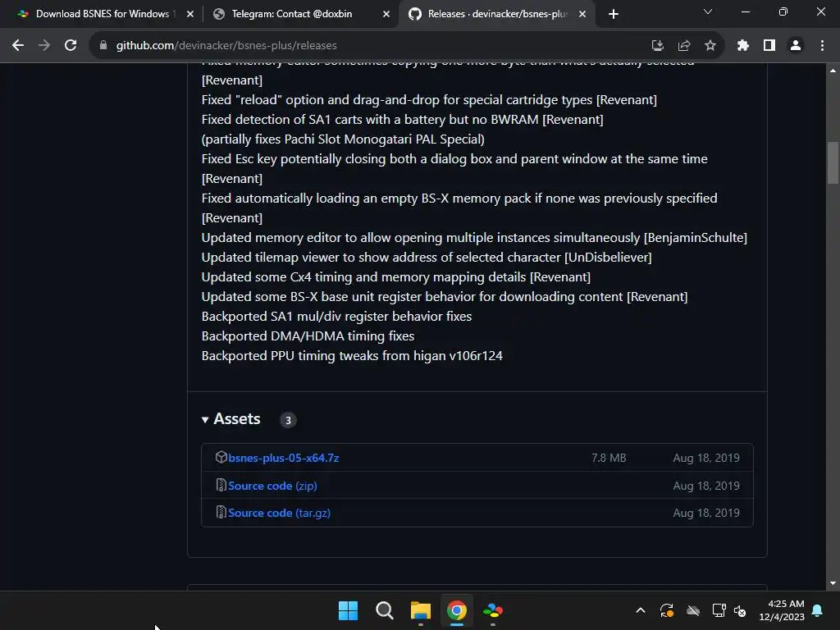Click the archive icon beside Source code (tar.gz)

pyautogui.click(x=221, y=512)
